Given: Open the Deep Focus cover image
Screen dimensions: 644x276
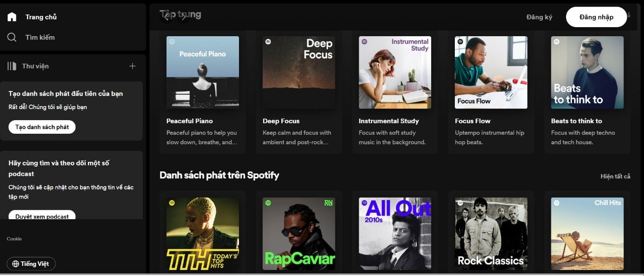Looking at the screenshot, I should pos(299,72).
